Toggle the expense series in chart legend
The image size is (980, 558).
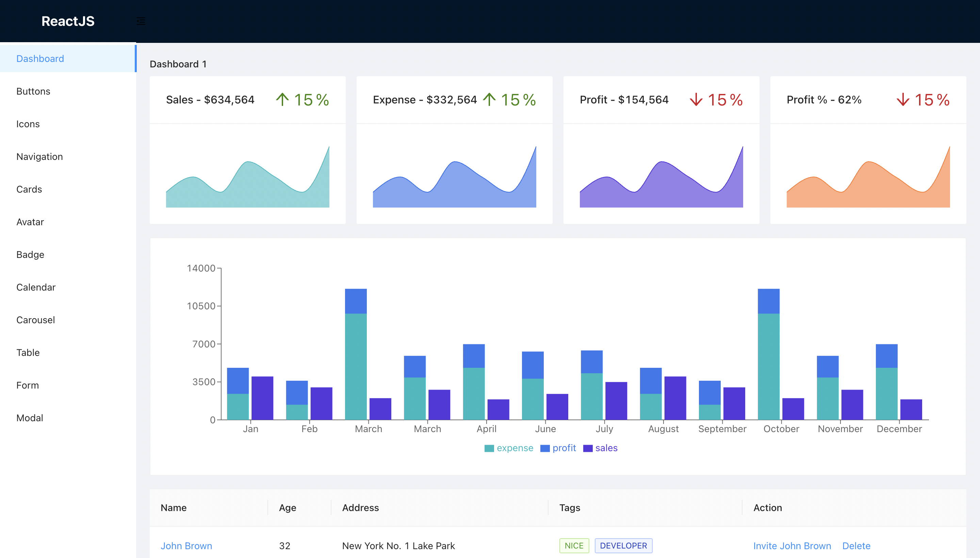click(509, 448)
